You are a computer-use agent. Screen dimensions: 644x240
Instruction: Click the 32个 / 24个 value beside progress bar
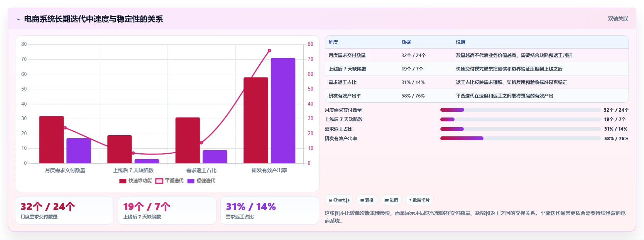click(x=616, y=110)
